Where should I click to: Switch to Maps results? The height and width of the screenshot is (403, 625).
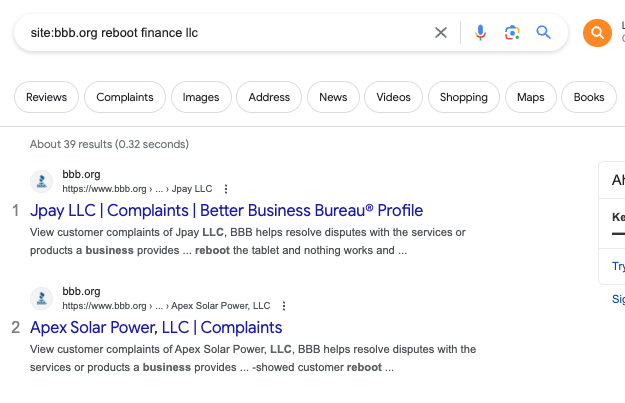click(530, 97)
